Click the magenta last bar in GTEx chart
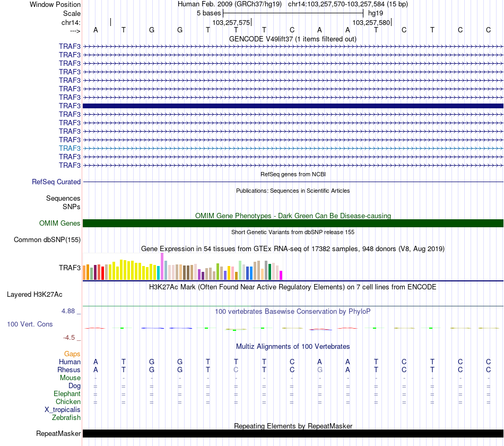 [281, 275]
